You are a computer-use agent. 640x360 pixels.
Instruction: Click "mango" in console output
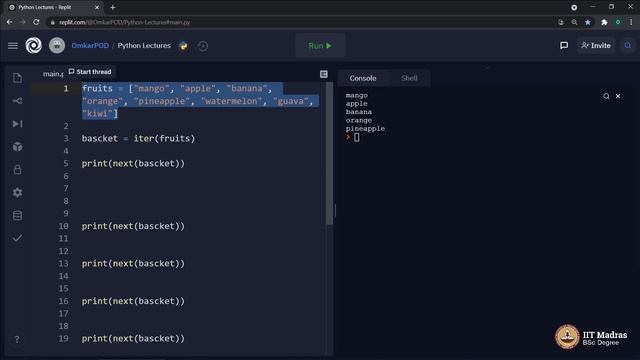(x=357, y=95)
